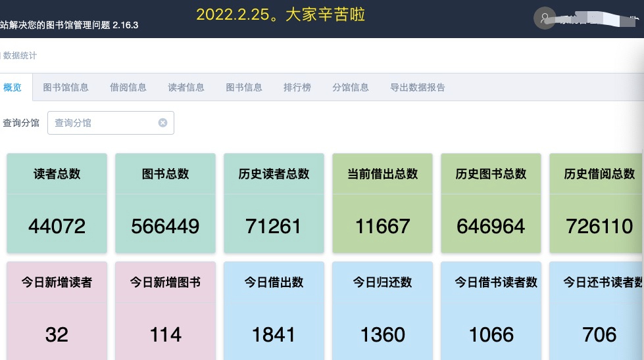Viewport: 644px width, 360px height.
Task: Click the user avatar icon in header
Action: [545, 18]
